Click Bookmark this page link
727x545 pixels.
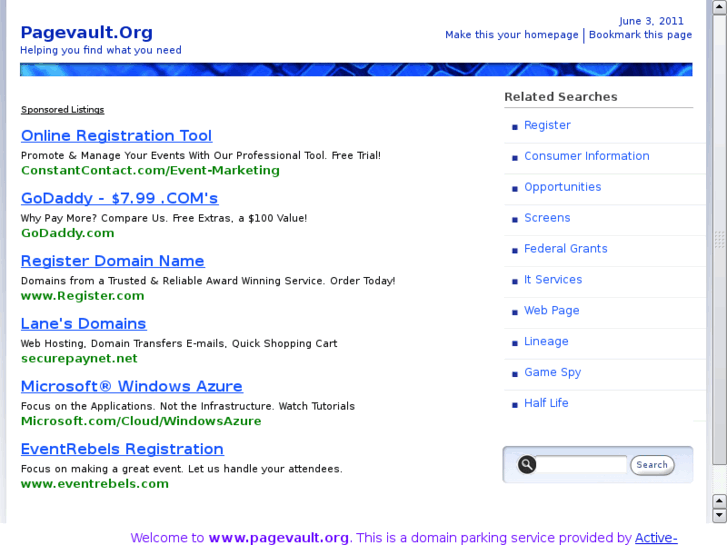click(640, 35)
